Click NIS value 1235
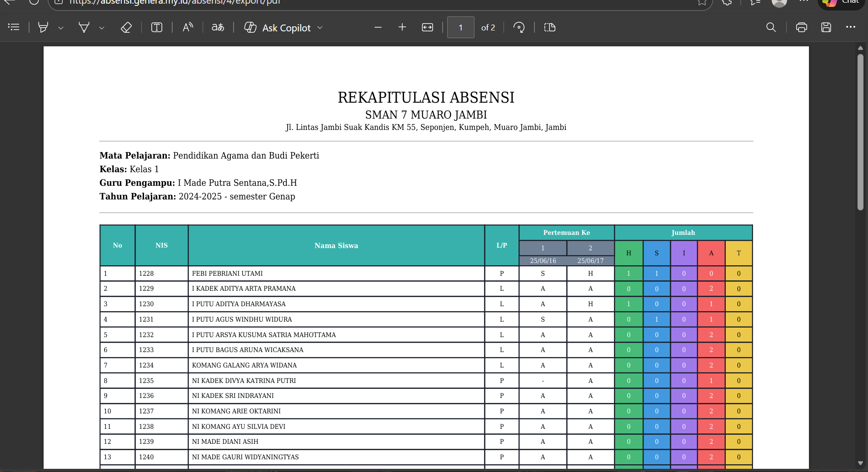The image size is (868, 472). pos(146,381)
